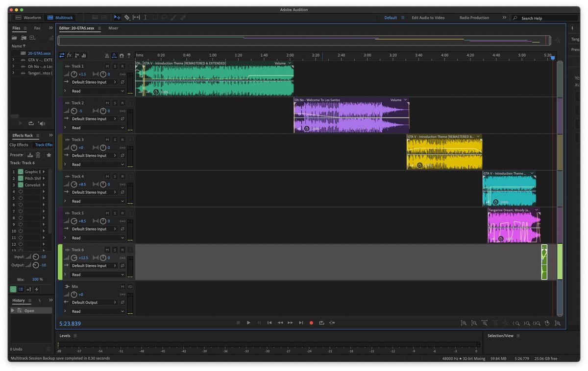Open Mix track Default Output dropdown

(94, 302)
